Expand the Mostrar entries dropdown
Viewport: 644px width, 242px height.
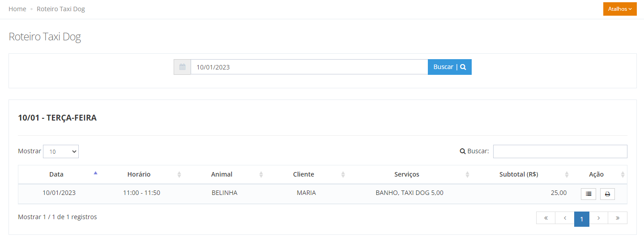[61, 151]
